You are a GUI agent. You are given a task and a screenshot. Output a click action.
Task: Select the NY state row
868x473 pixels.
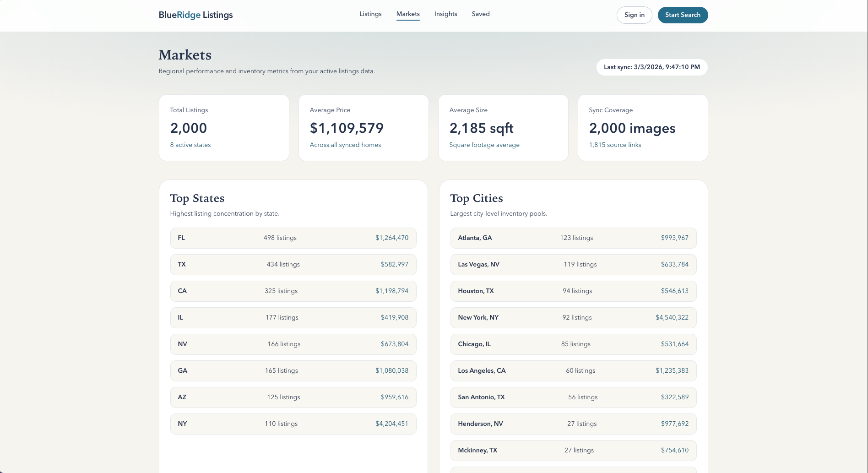click(x=293, y=424)
